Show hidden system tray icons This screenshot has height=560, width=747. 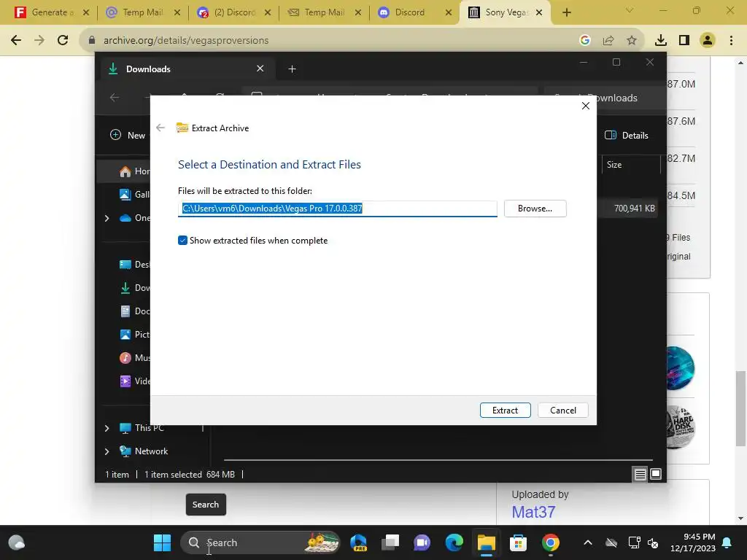tap(588, 542)
